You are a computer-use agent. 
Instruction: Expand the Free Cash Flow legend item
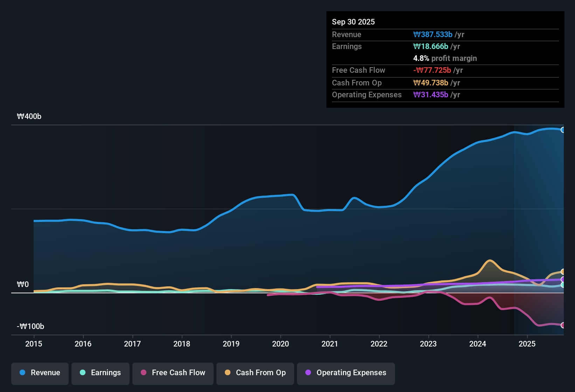(x=173, y=373)
